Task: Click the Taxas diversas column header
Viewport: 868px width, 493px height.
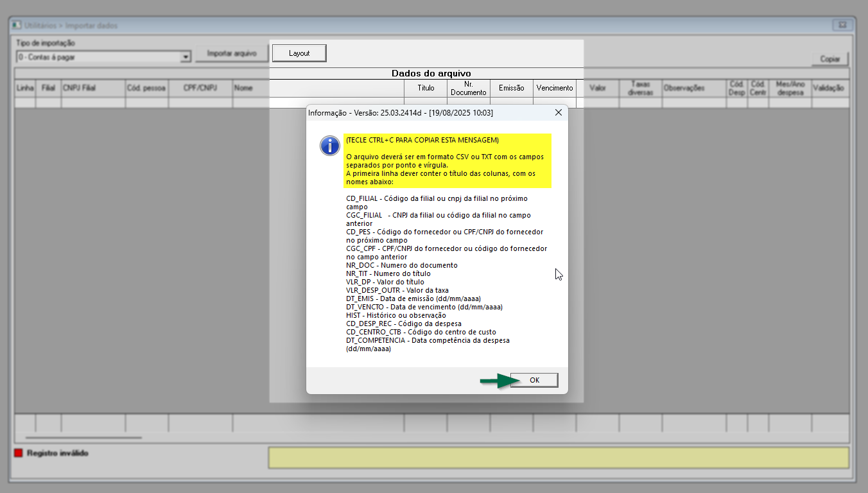Action: coord(641,88)
